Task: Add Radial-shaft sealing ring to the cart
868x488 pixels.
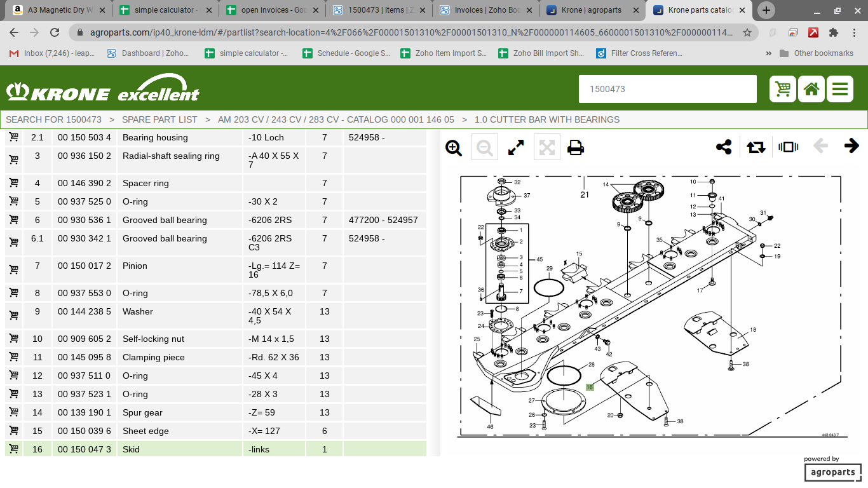Action: coord(13,159)
